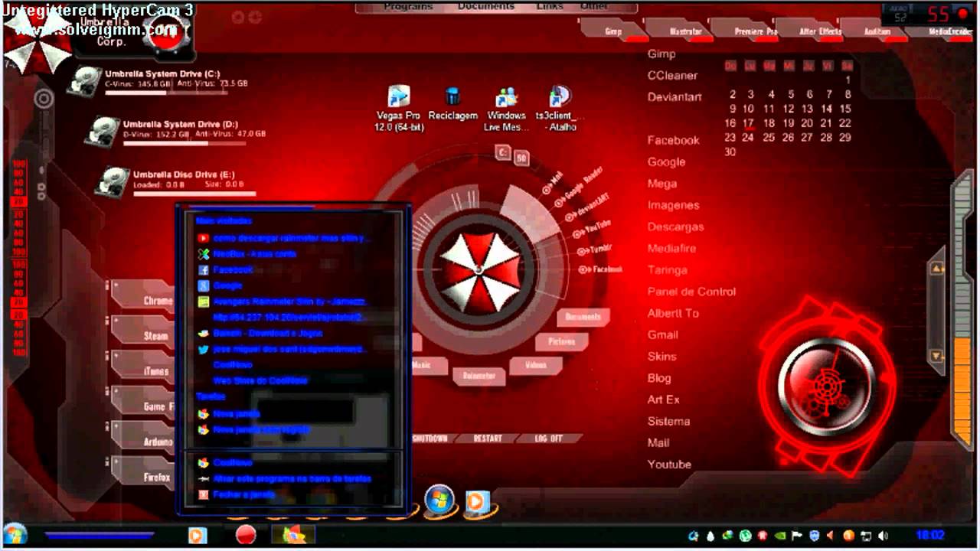Viewport: 980px width, 551px height.
Task: Open the Vegas Pro 12.0 desktop shortcut
Action: click(x=399, y=108)
